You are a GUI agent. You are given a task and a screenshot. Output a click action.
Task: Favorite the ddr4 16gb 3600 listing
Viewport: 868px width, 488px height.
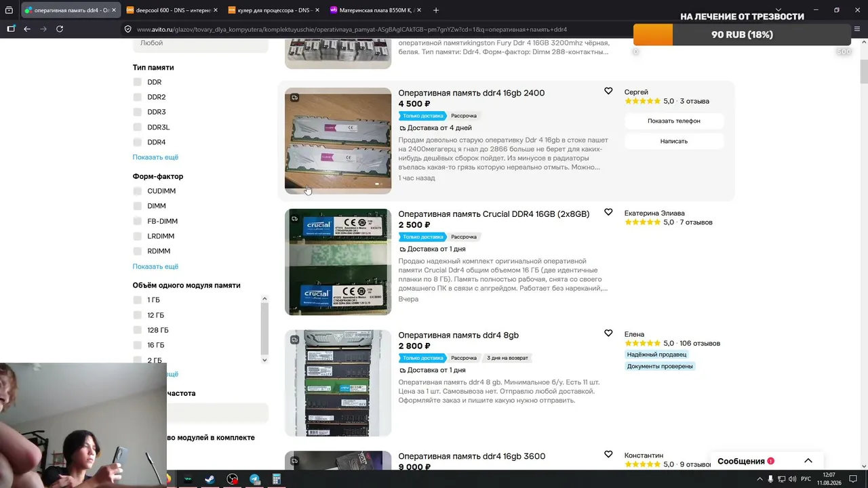pyautogui.click(x=608, y=455)
